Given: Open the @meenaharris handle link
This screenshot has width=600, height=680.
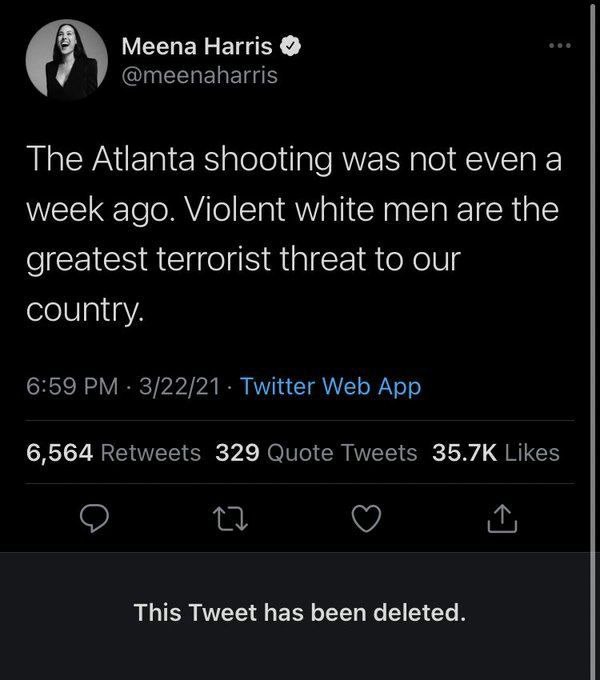Looking at the screenshot, I should [x=199, y=75].
